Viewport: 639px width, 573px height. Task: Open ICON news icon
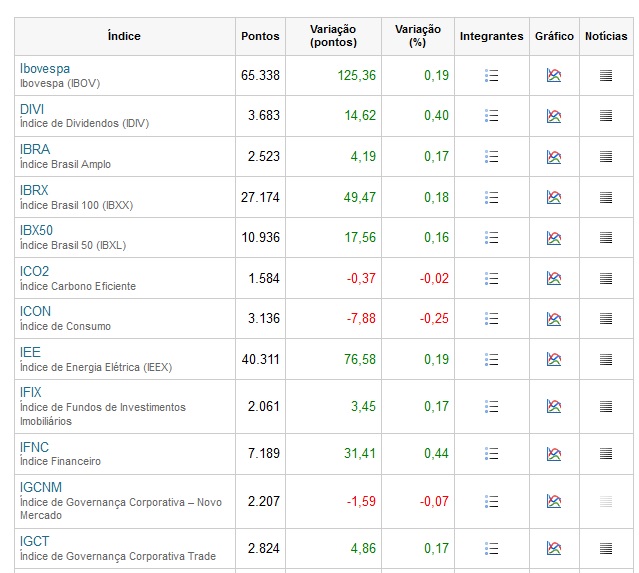pos(606,319)
